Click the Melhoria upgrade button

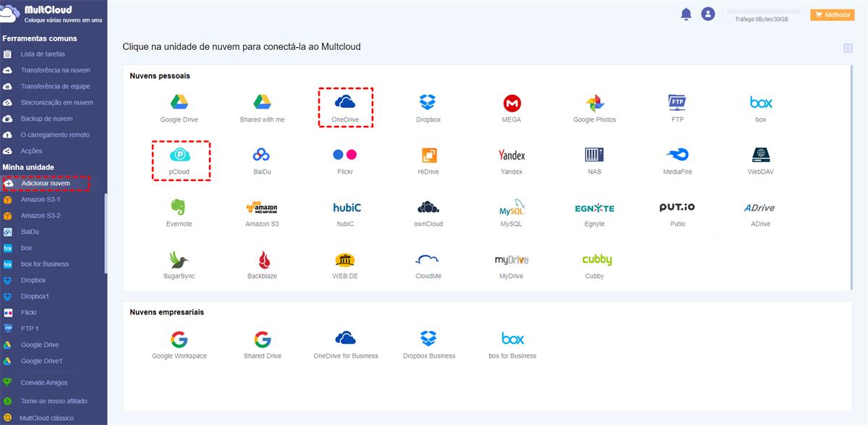(x=832, y=14)
